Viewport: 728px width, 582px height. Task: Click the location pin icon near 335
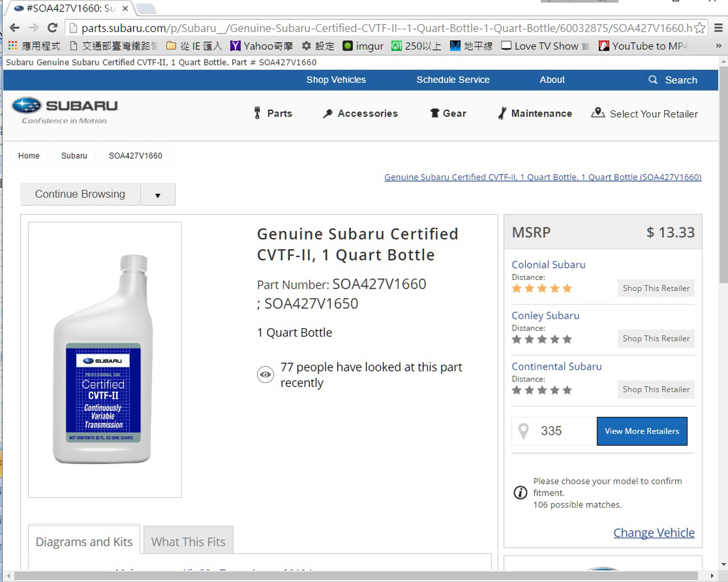click(x=524, y=431)
